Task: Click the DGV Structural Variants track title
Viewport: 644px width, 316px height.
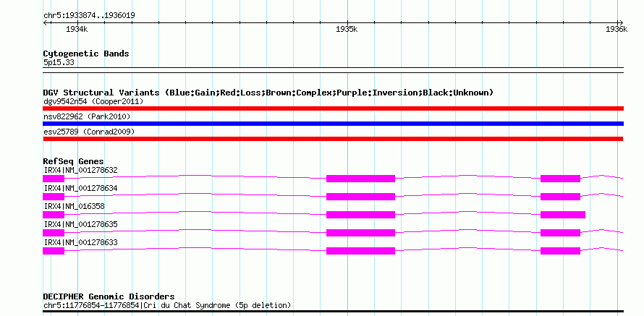Action: point(268,93)
